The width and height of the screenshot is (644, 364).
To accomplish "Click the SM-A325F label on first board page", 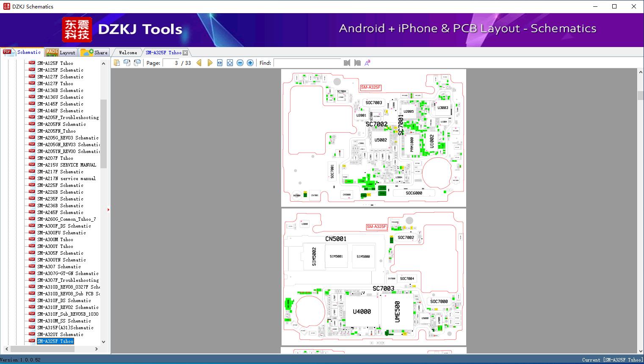I will [x=370, y=88].
